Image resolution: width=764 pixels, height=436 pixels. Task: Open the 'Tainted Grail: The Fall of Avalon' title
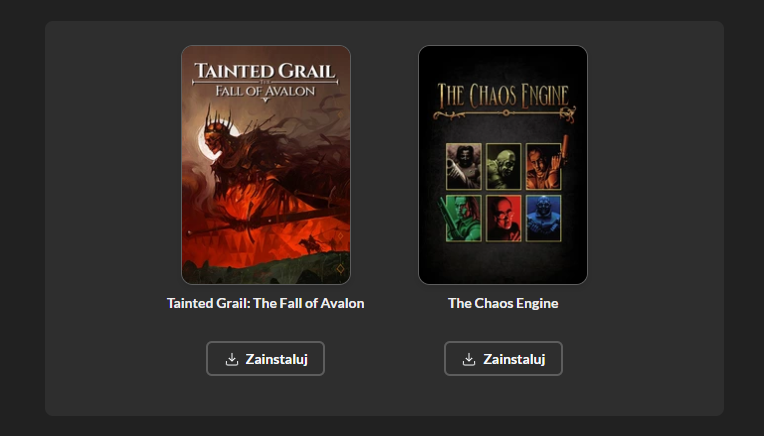(x=266, y=303)
